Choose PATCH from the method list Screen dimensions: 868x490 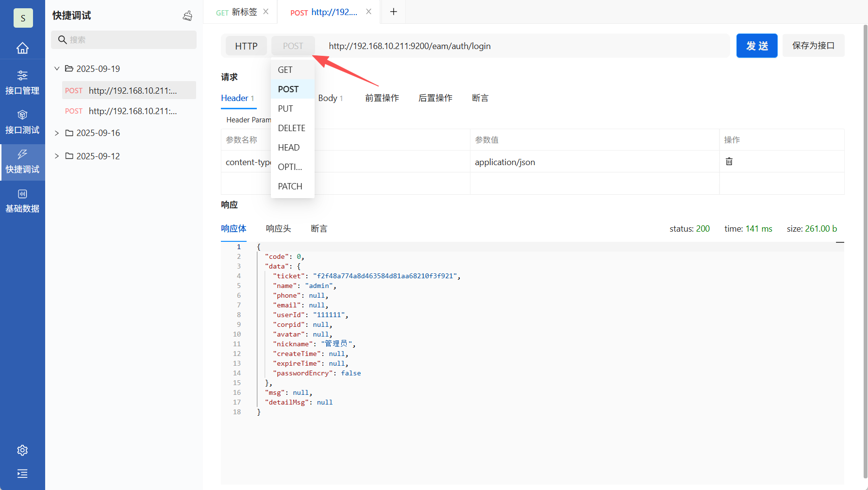[293, 186]
